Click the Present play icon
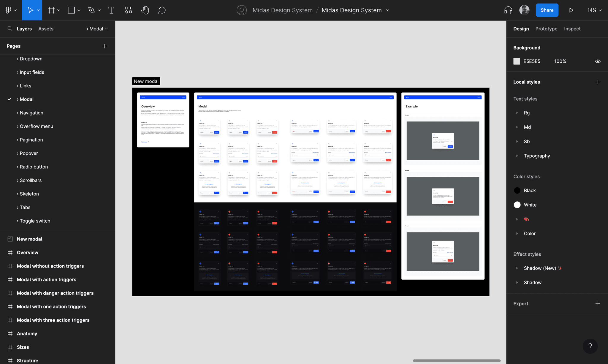 [x=571, y=10]
